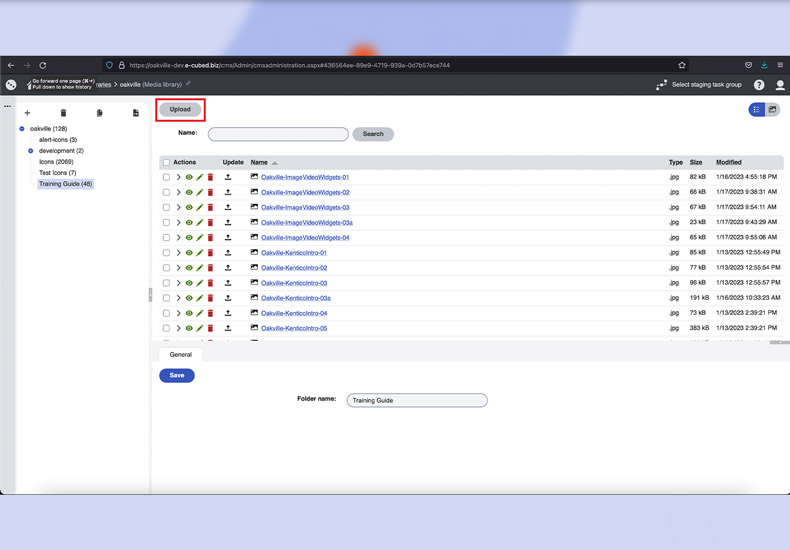The image size is (790, 550).
Task: Expand the row arrow for Oakville-ImageVideoWidgets-04
Action: point(178,238)
